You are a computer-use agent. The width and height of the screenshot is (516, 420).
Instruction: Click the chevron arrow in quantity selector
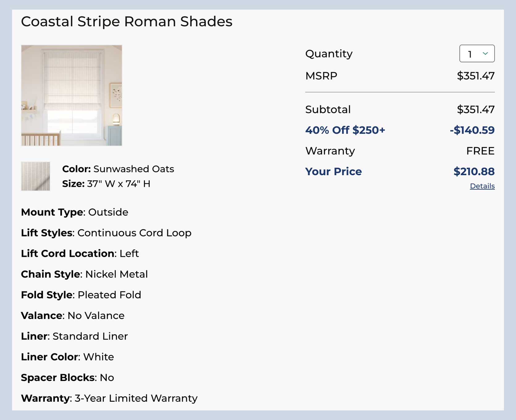click(485, 54)
